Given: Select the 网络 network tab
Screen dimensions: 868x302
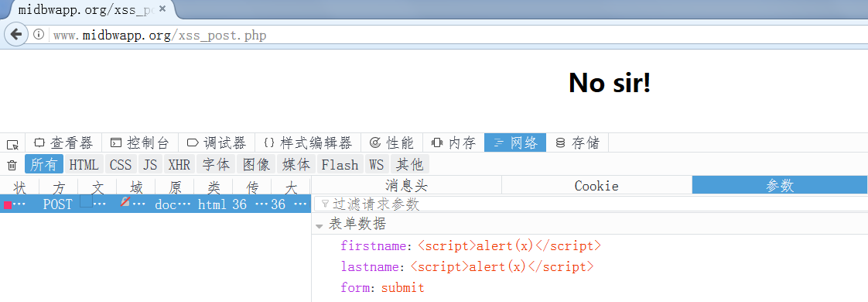Looking at the screenshot, I should coord(515,143).
